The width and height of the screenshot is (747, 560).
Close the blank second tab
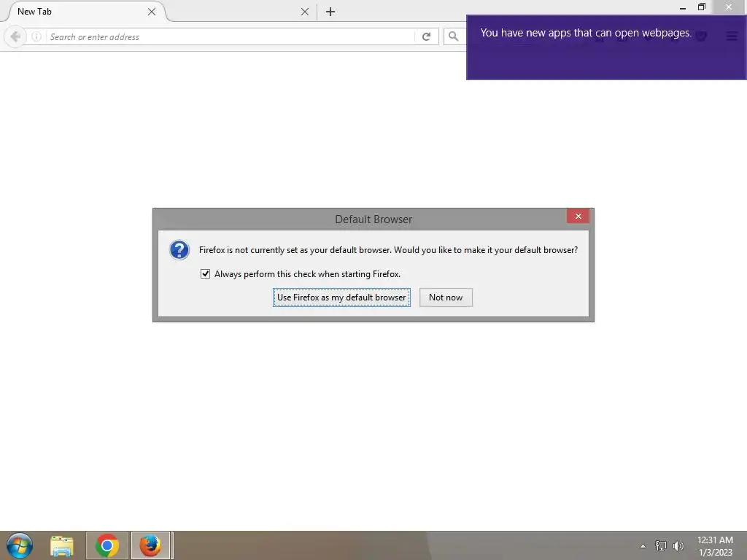305,12
